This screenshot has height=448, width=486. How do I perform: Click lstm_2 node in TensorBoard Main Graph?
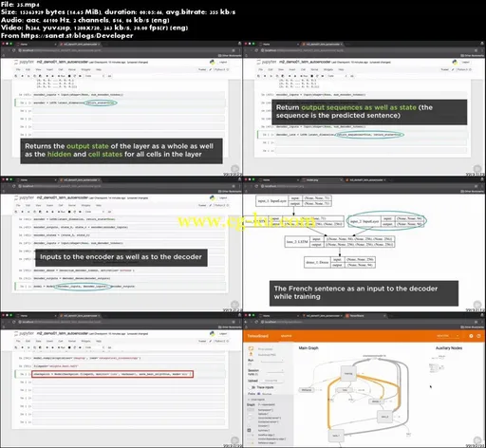384,417
